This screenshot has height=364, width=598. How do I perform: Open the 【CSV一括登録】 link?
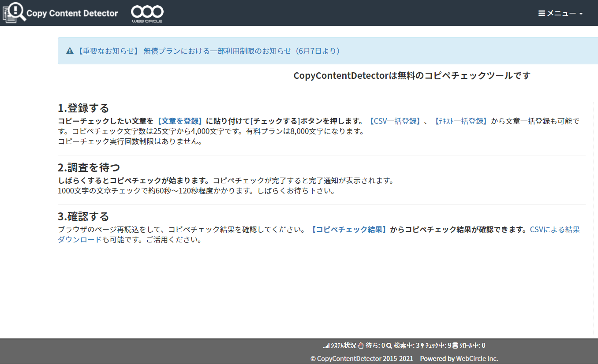coord(395,121)
